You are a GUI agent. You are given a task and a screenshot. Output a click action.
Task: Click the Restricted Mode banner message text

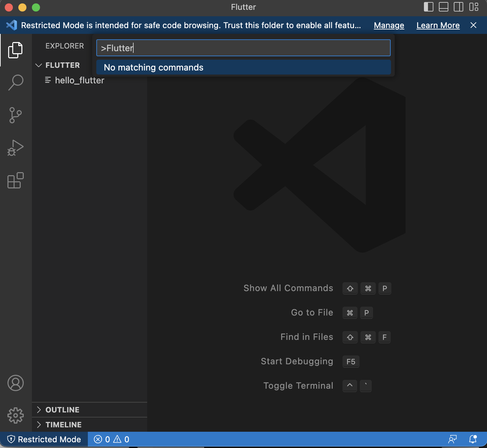click(191, 25)
